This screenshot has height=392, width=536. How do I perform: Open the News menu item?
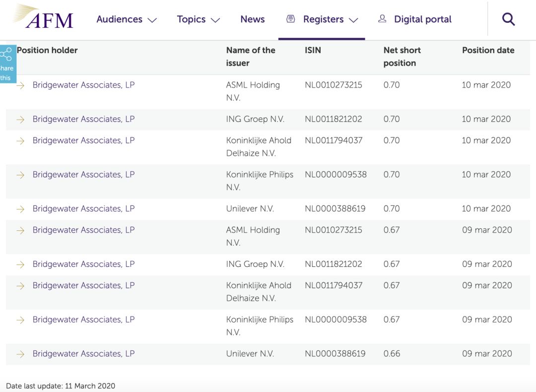pyautogui.click(x=252, y=19)
